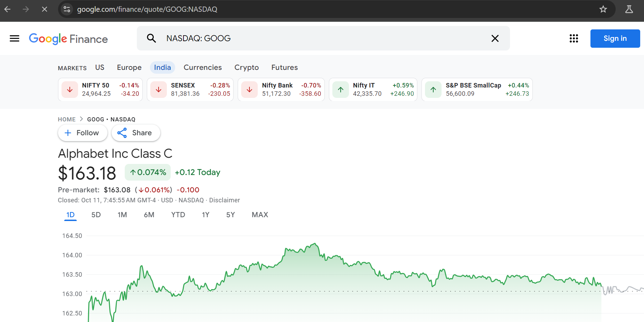Switch markets to the US tab
This screenshot has width=644, height=322.
100,67
